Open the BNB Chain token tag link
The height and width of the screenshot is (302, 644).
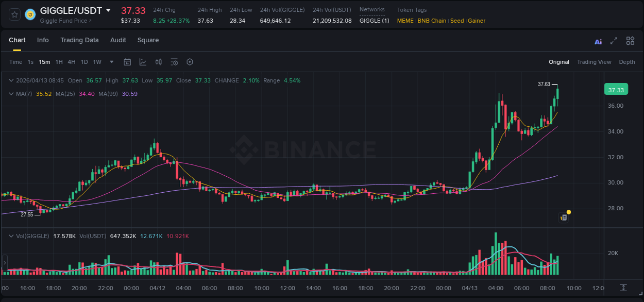[432, 21]
